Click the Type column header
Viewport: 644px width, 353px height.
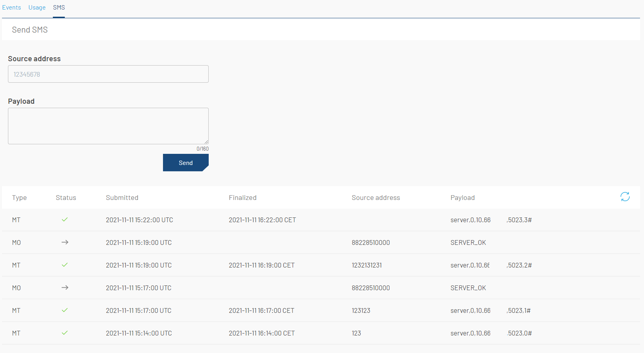tap(19, 198)
